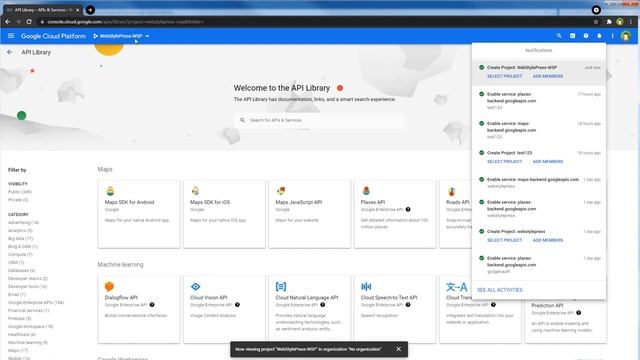Filter by the Big data category
640x360 pixels.
point(20,238)
